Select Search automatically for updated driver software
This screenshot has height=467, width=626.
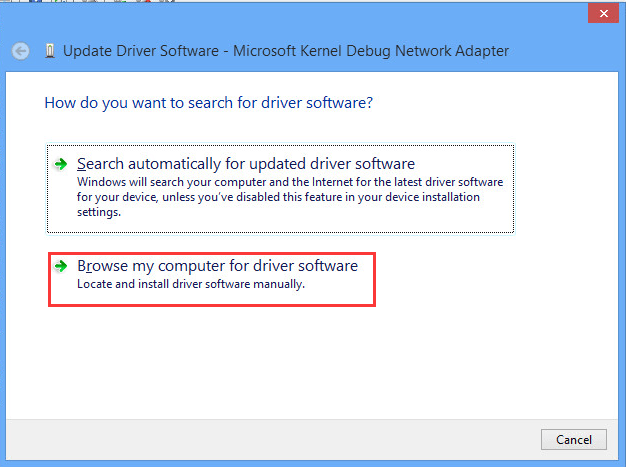[x=245, y=163]
